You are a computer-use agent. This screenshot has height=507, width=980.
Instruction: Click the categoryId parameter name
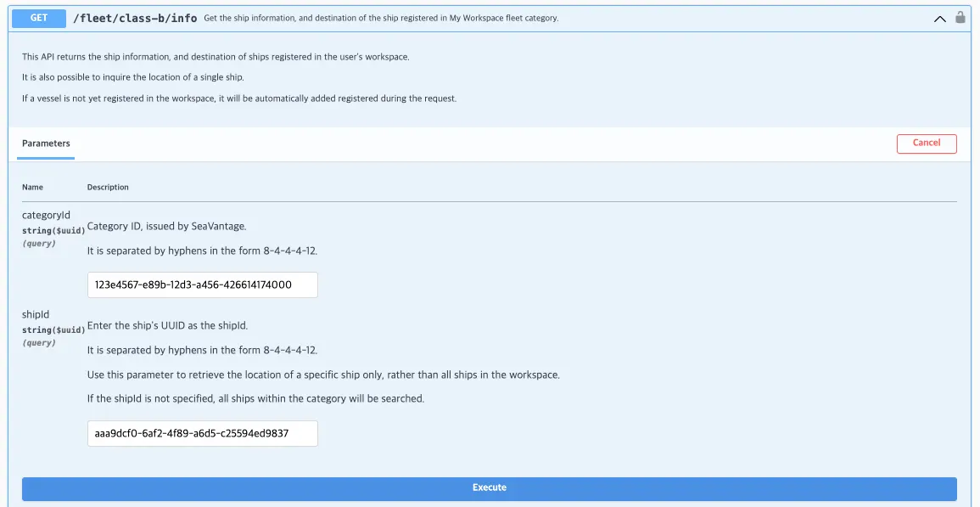pyautogui.click(x=46, y=215)
